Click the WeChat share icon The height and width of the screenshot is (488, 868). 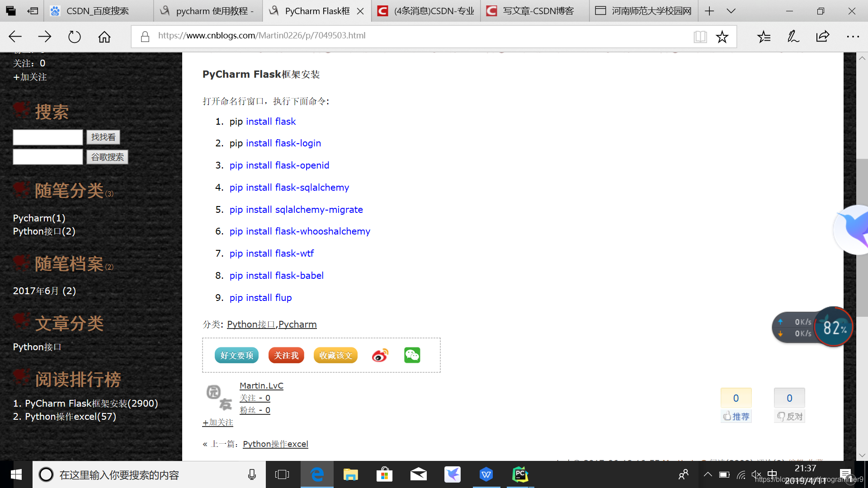412,355
